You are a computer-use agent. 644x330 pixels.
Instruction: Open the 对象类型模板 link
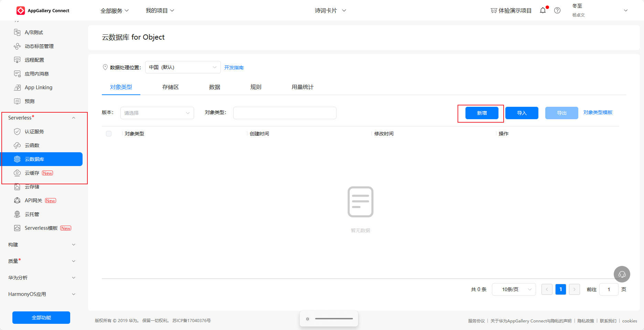tap(598, 112)
